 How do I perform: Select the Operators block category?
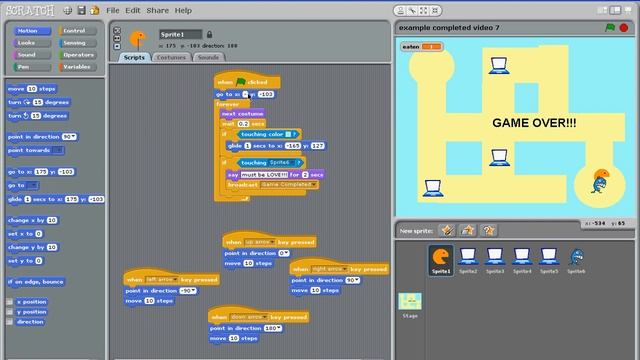click(x=78, y=55)
